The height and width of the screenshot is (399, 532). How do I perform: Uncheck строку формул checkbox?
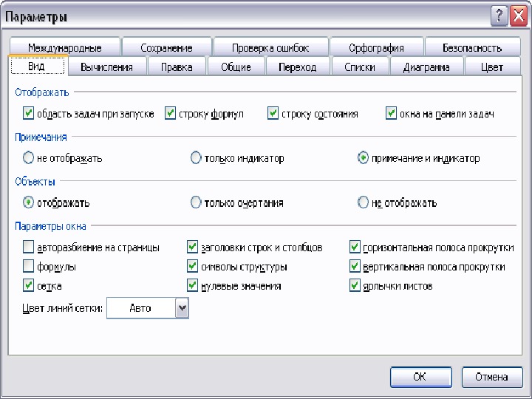(x=171, y=114)
